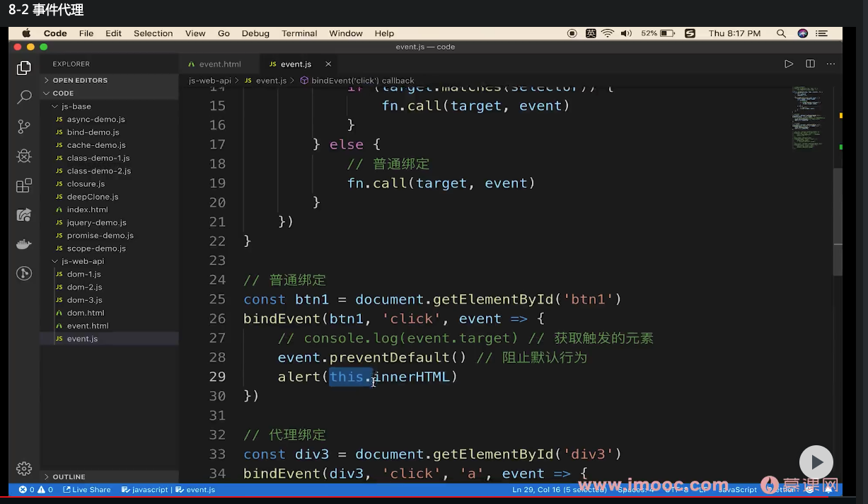Open the Source Control view

pos(24,127)
